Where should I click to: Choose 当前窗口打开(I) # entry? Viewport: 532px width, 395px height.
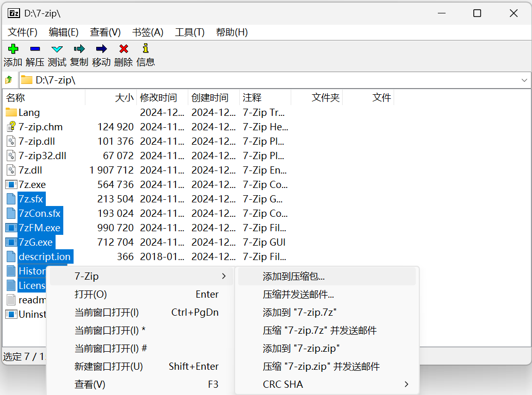point(141,348)
